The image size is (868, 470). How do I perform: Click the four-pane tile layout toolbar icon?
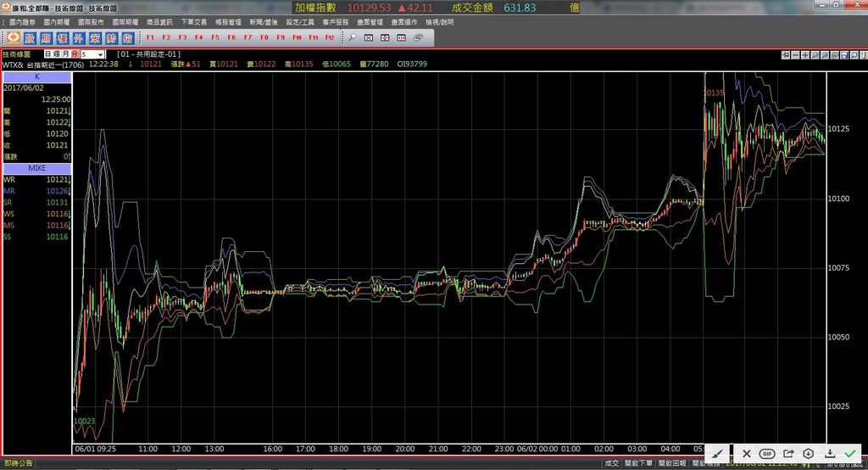[385, 37]
